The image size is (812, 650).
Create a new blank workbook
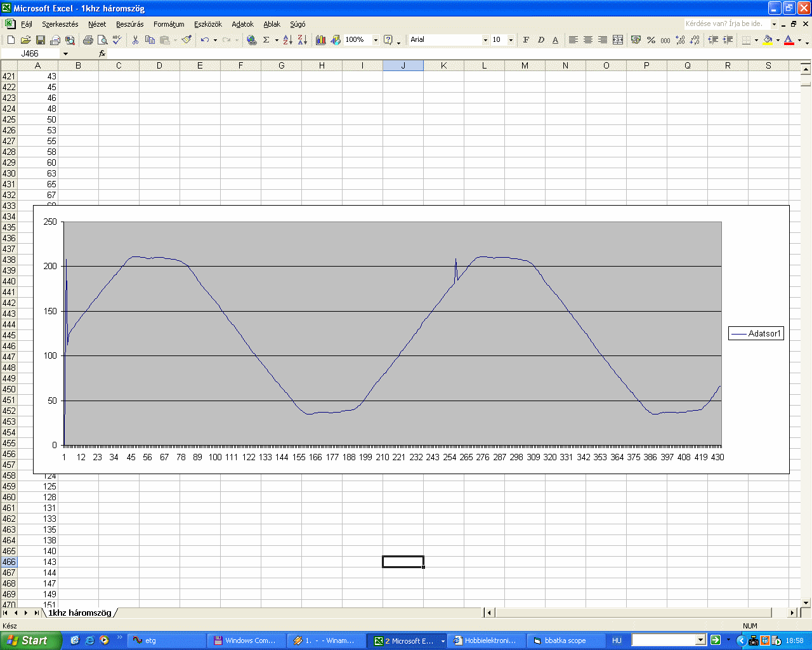pyautogui.click(x=11, y=40)
